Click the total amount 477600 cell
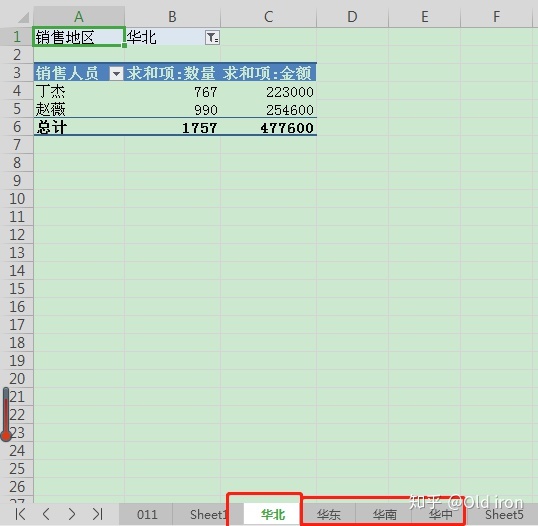Screen dimensions: 538x526 268,127
